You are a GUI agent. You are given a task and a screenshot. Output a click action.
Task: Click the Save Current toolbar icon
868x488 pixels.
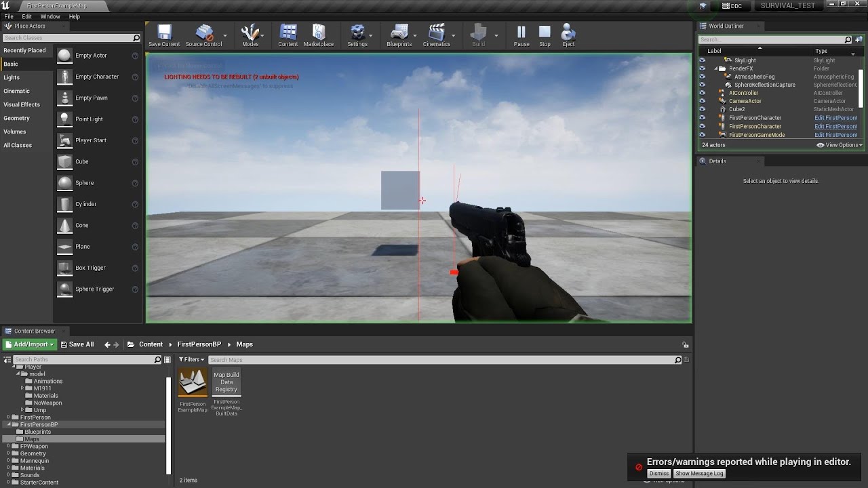(x=164, y=36)
